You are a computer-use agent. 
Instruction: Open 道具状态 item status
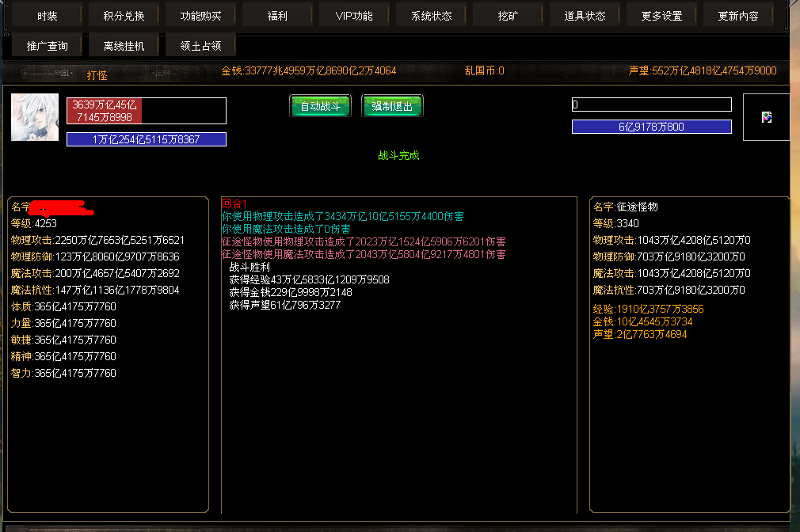point(585,16)
